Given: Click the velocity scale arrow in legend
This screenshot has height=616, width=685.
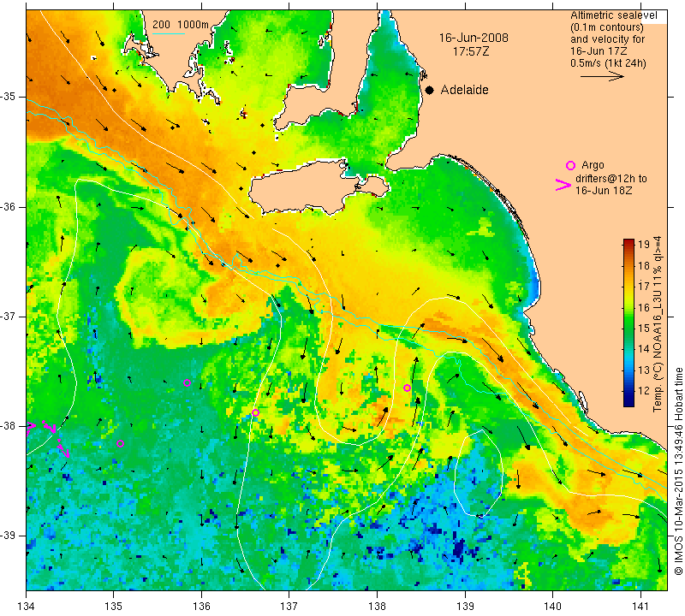Looking at the screenshot, I should click(602, 76).
